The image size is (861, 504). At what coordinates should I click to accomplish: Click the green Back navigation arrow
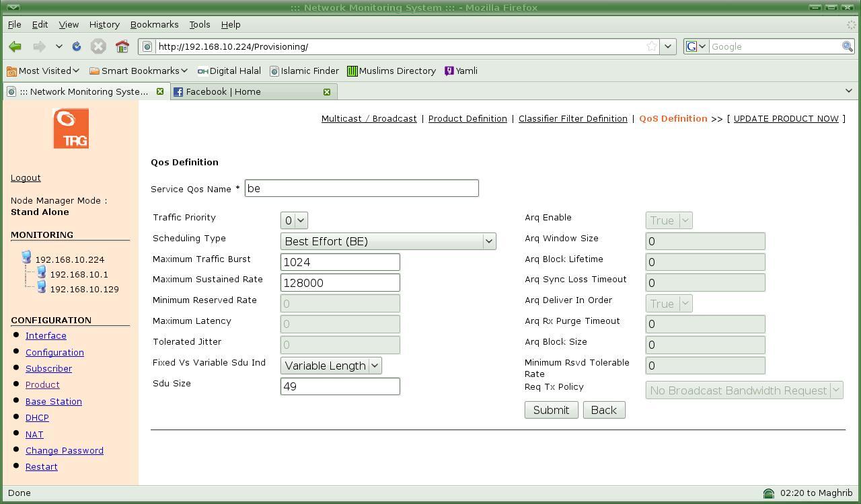tap(15, 46)
